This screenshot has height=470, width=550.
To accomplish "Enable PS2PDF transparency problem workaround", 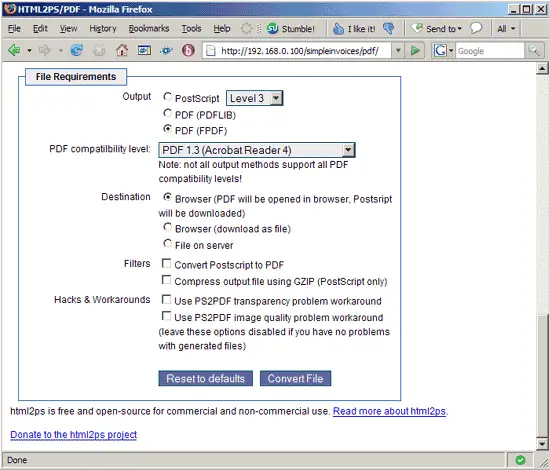I will tap(166, 300).
